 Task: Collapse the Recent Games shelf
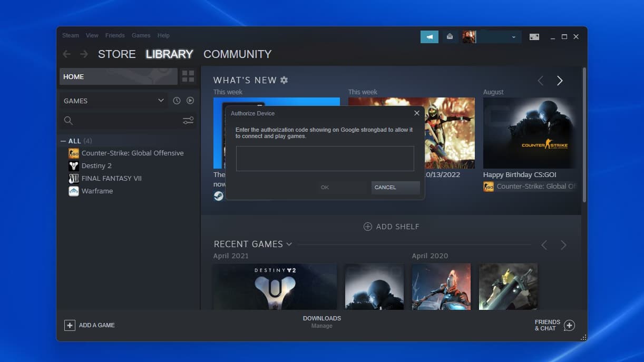tap(289, 244)
